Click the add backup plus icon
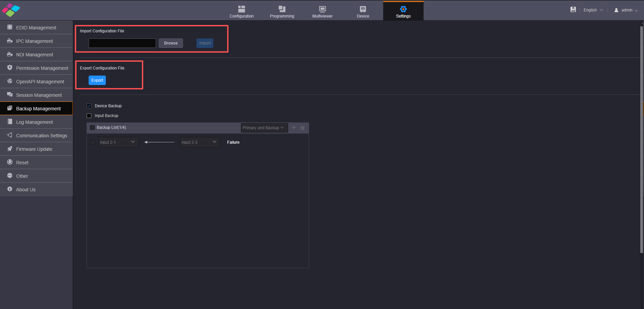Image resolution: width=644 pixels, height=309 pixels. (294, 128)
